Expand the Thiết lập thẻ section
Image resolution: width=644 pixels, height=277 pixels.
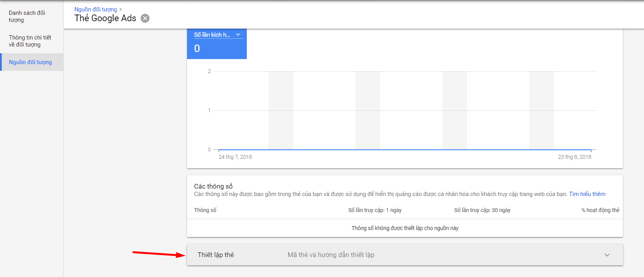click(x=216, y=255)
